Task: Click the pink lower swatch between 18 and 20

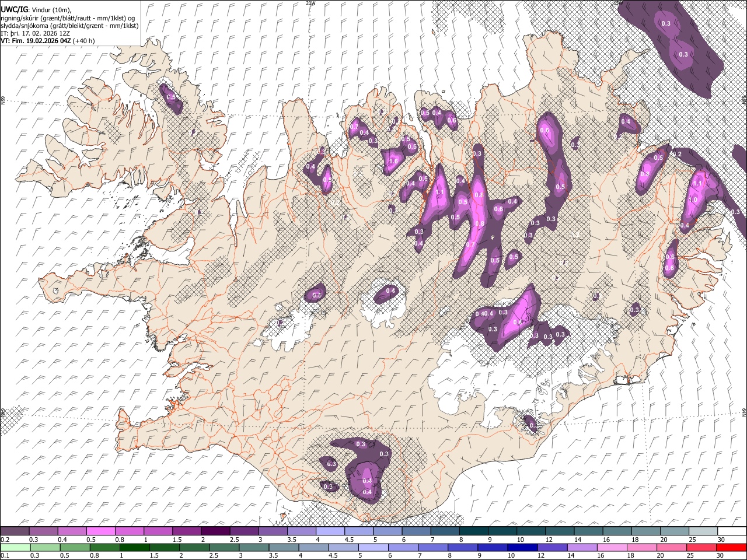Action: pos(641,547)
